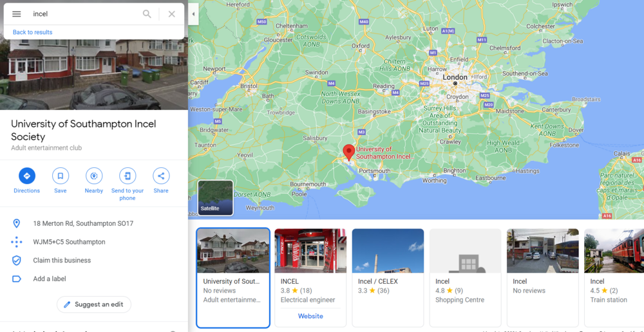
Task: Click the map label University of Southampton Incel
Action: 385,152
